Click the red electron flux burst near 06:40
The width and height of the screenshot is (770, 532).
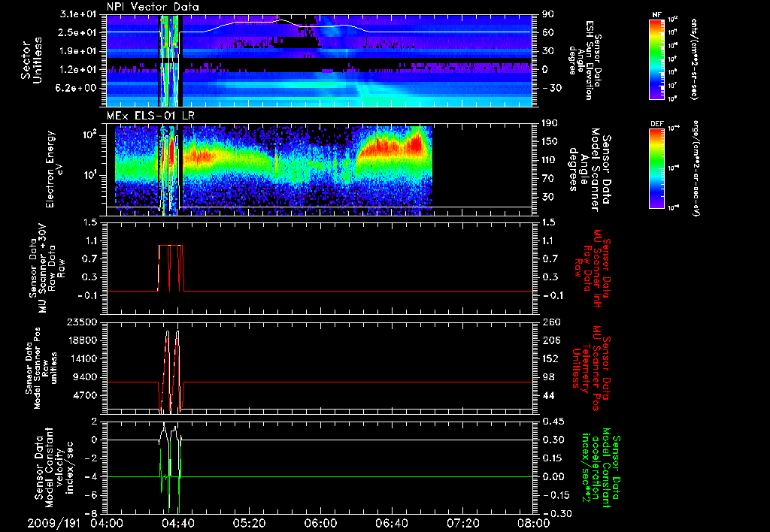(392, 145)
